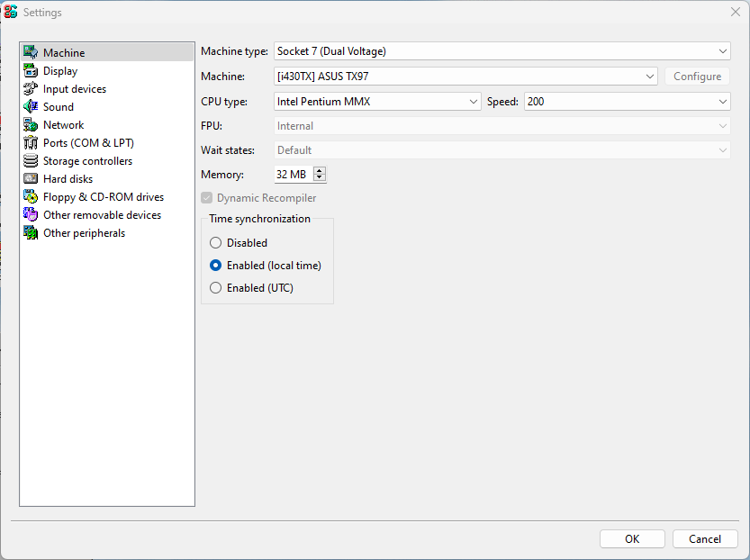Click the Sound speaker icon
Screen dimensions: 750x560
[31, 106]
